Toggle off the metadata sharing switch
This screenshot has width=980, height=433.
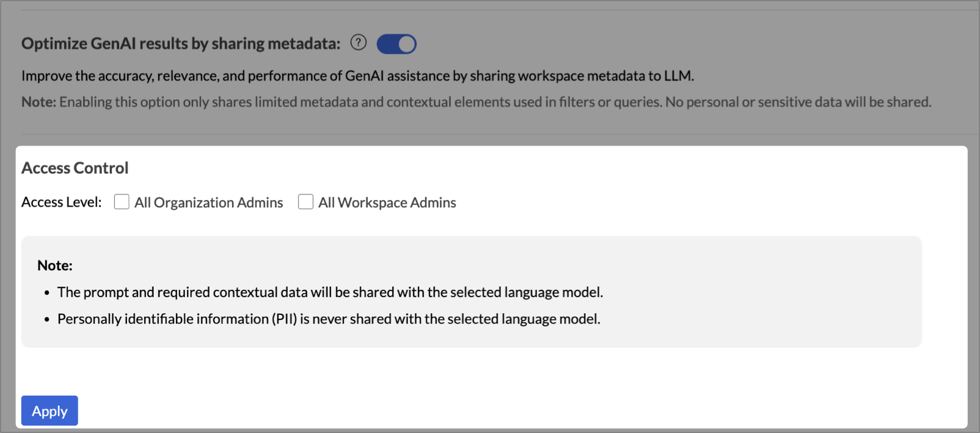[x=397, y=44]
